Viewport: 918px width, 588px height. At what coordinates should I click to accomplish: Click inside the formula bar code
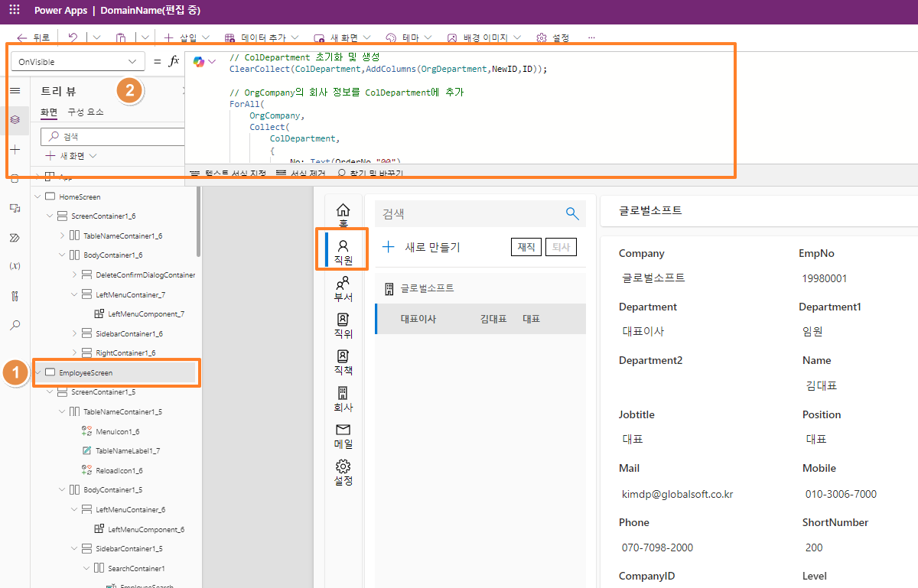pyautogui.click(x=459, y=107)
